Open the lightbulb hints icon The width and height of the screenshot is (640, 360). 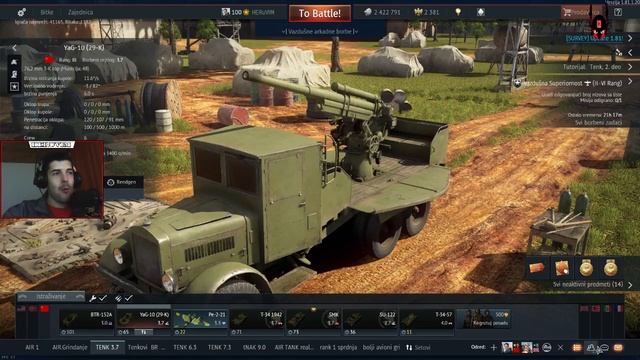click(458, 12)
